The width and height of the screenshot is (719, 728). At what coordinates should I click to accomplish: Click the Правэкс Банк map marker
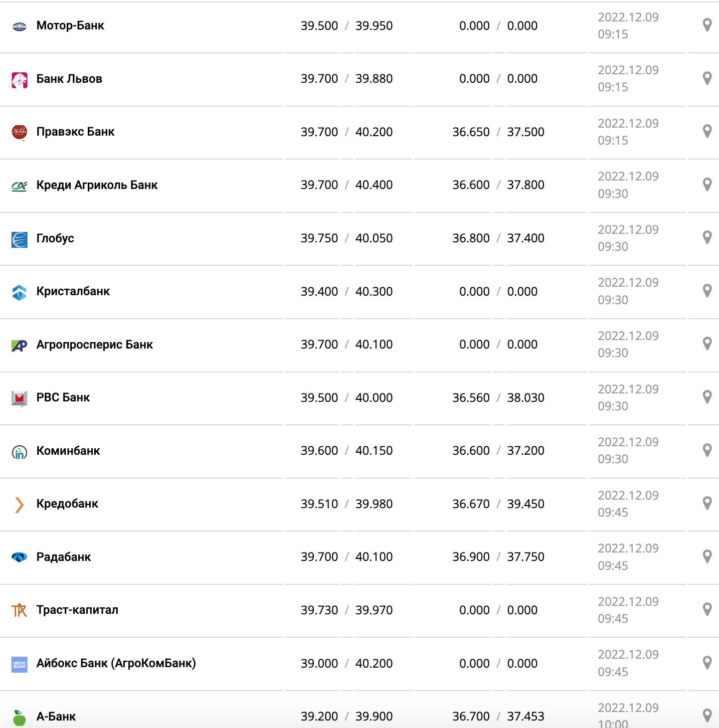click(x=707, y=131)
